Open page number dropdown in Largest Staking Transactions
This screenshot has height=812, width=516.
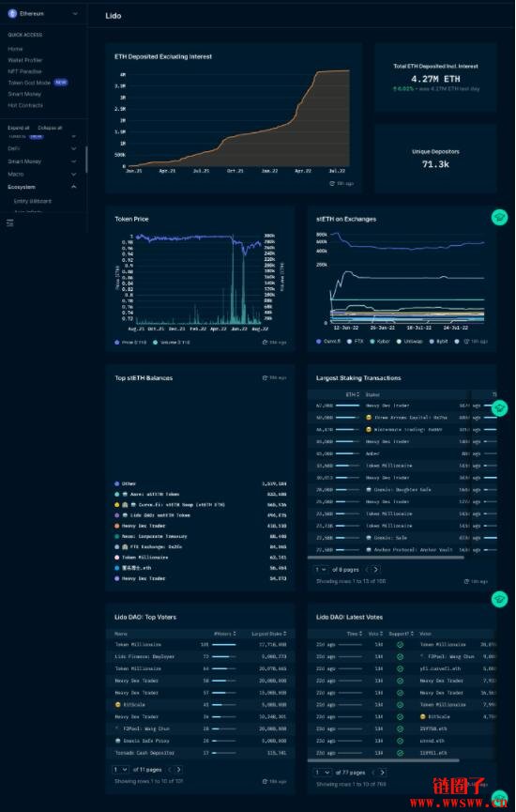point(322,569)
